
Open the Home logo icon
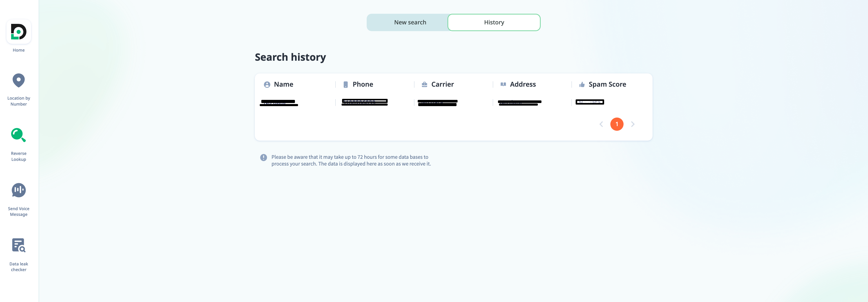click(19, 32)
